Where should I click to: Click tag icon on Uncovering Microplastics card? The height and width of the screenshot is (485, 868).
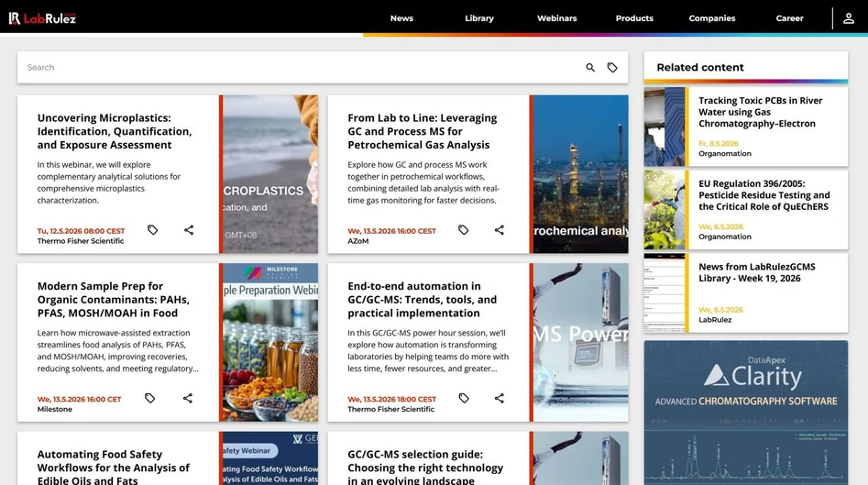(x=153, y=230)
